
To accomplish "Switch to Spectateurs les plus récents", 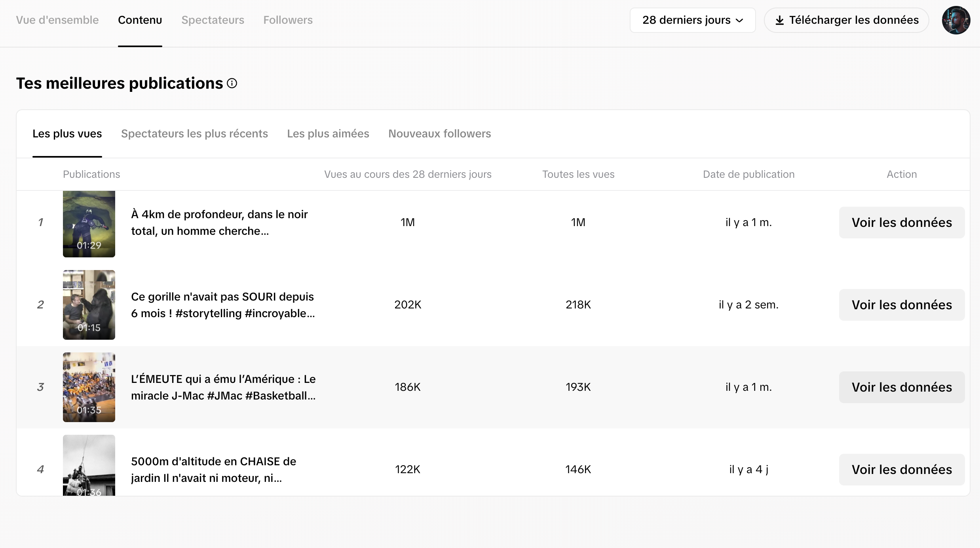I will [194, 134].
